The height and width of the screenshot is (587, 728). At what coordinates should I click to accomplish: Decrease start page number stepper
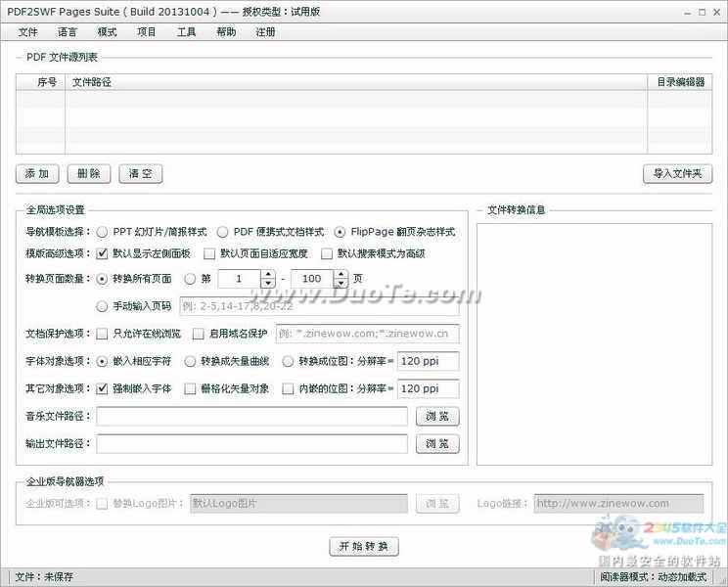(268, 284)
